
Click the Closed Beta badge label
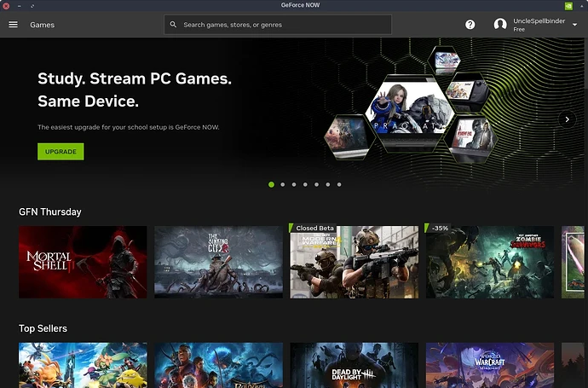(314, 229)
